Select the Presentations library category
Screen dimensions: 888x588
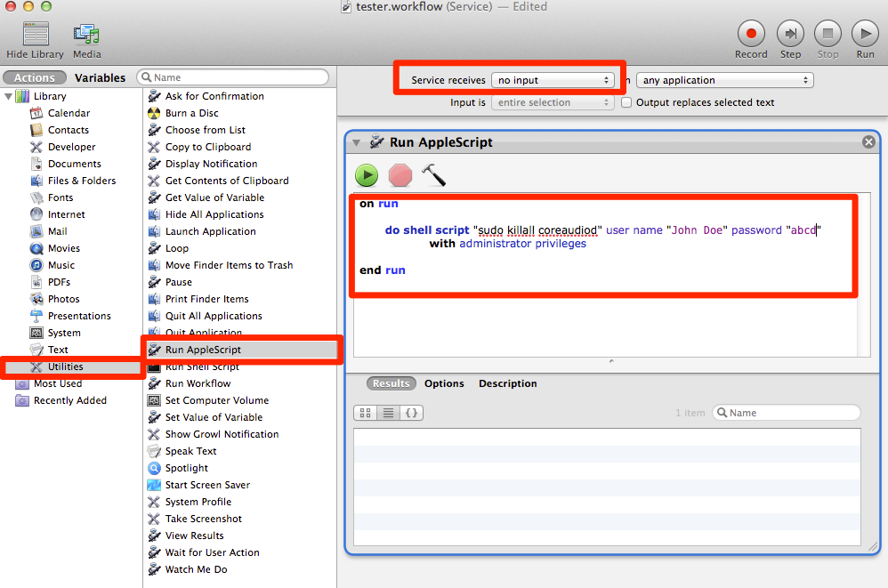click(x=78, y=316)
